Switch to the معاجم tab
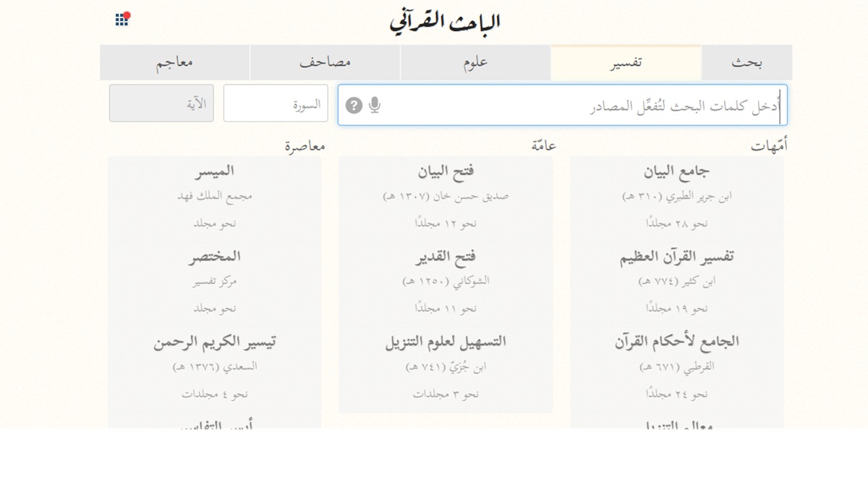Viewport: 868px width, 488px height. (x=174, y=63)
